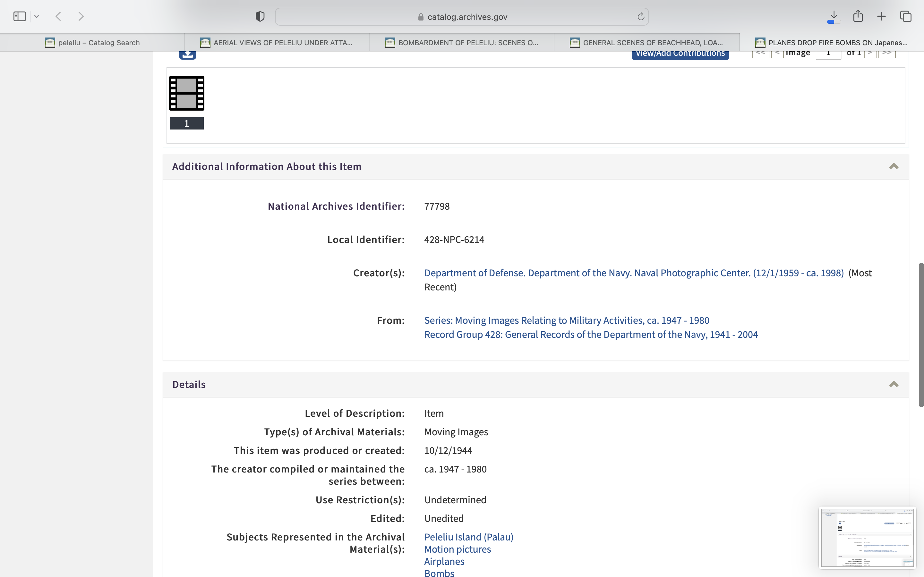924x577 pixels.
Task: Click the Safari sidebar toggle icon
Action: pos(20,16)
